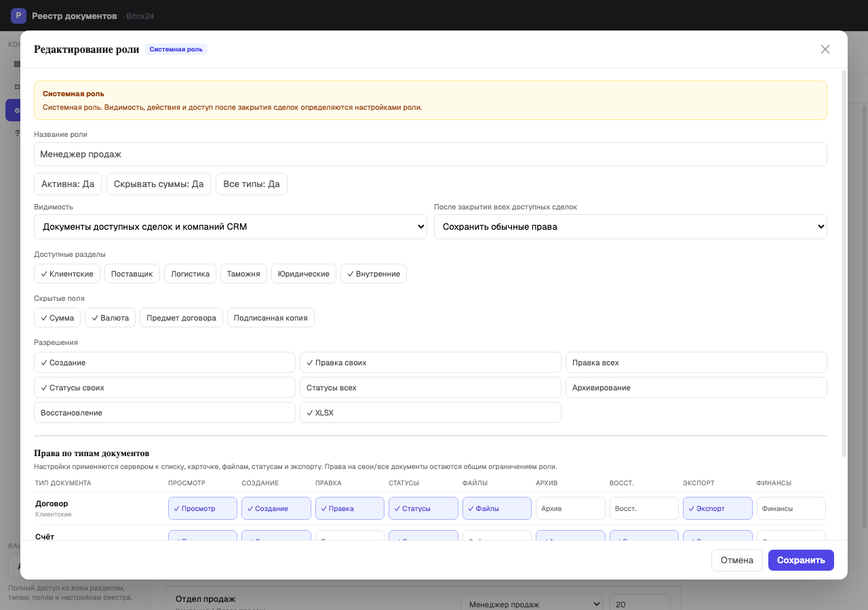Screen dimensions: 868x610
Task: Uncheck the Клиентские section
Action: tap(67, 274)
